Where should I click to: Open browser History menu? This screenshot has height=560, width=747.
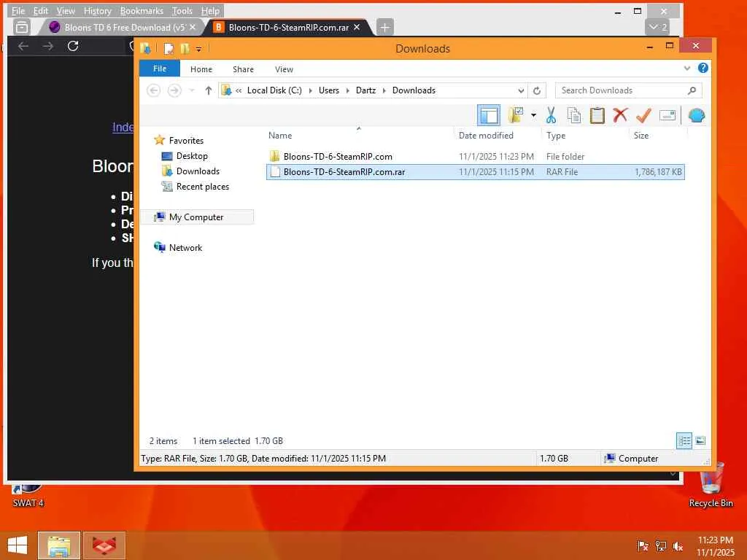97,10
